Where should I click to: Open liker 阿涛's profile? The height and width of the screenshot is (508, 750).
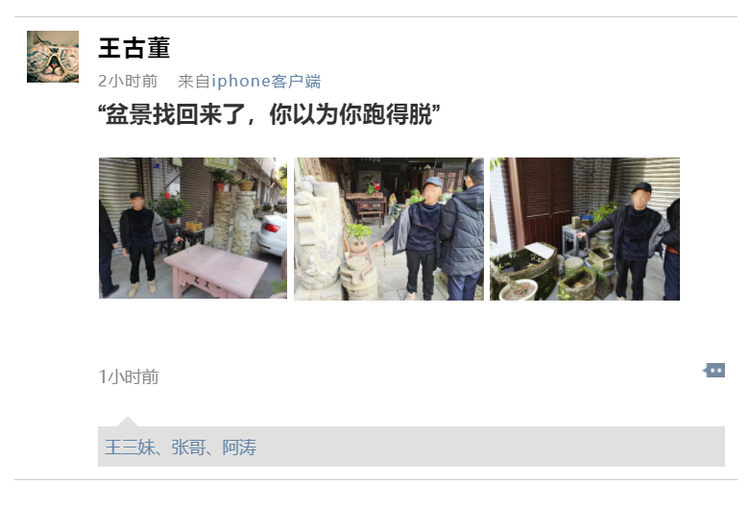239,447
